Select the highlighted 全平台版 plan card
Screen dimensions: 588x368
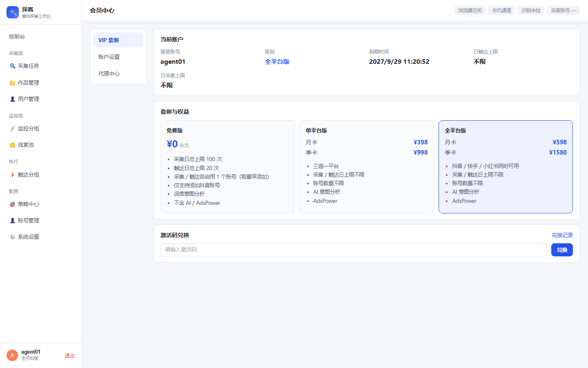(506, 167)
